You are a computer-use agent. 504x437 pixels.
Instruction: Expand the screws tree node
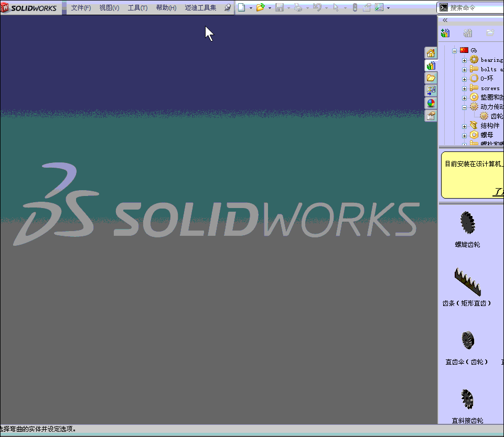(464, 89)
